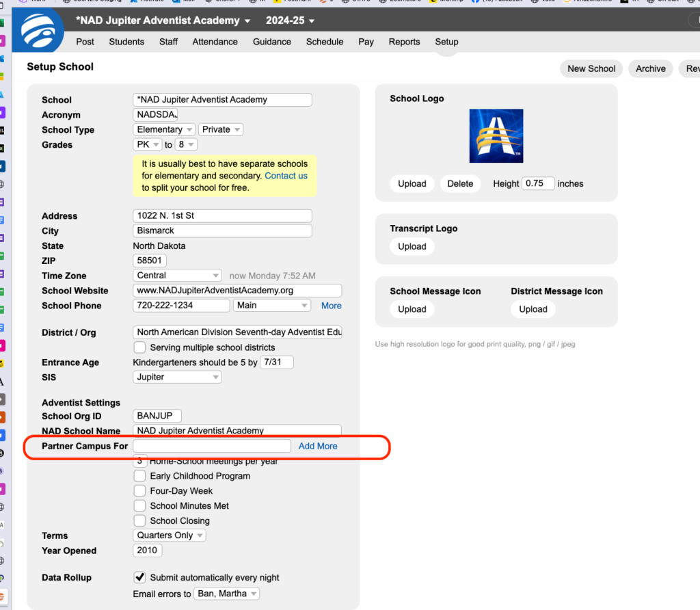Uncheck Submit automatically every night

click(x=139, y=577)
